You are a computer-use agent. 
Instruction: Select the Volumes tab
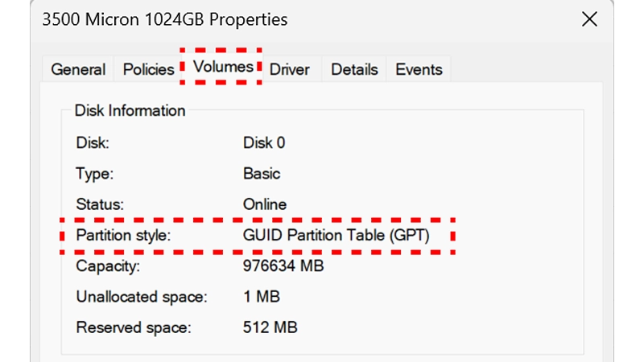[x=223, y=67]
